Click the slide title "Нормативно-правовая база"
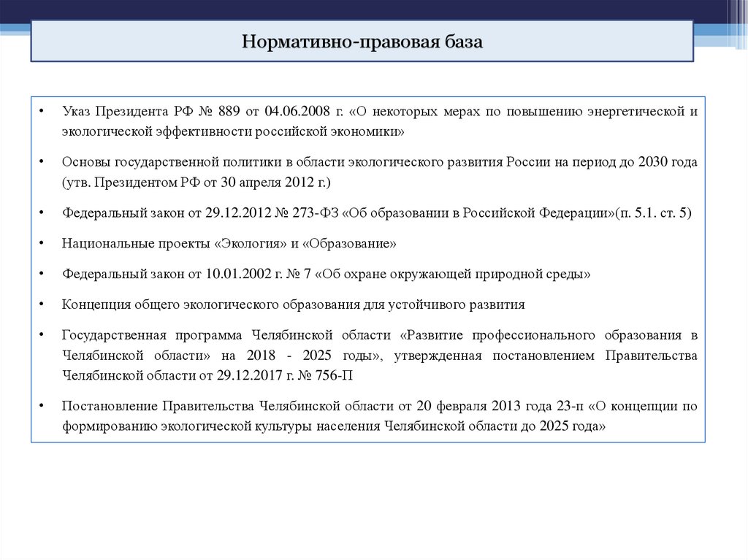 [362, 42]
